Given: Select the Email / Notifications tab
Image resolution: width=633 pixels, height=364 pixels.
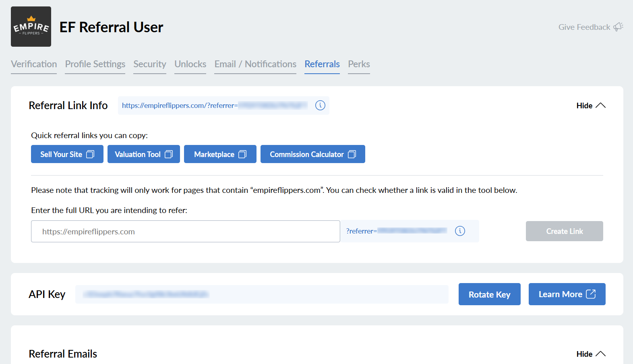Looking at the screenshot, I should point(255,64).
